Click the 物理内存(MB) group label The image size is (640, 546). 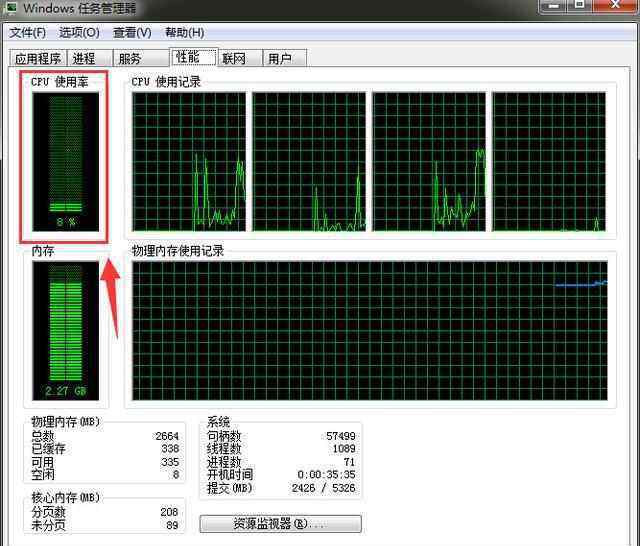(66, 422)
